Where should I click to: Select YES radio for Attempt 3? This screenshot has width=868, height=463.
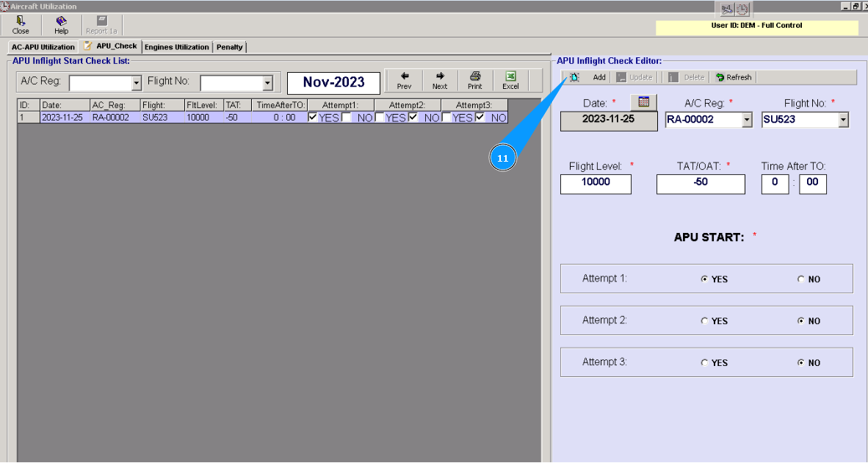pos(704,363)
